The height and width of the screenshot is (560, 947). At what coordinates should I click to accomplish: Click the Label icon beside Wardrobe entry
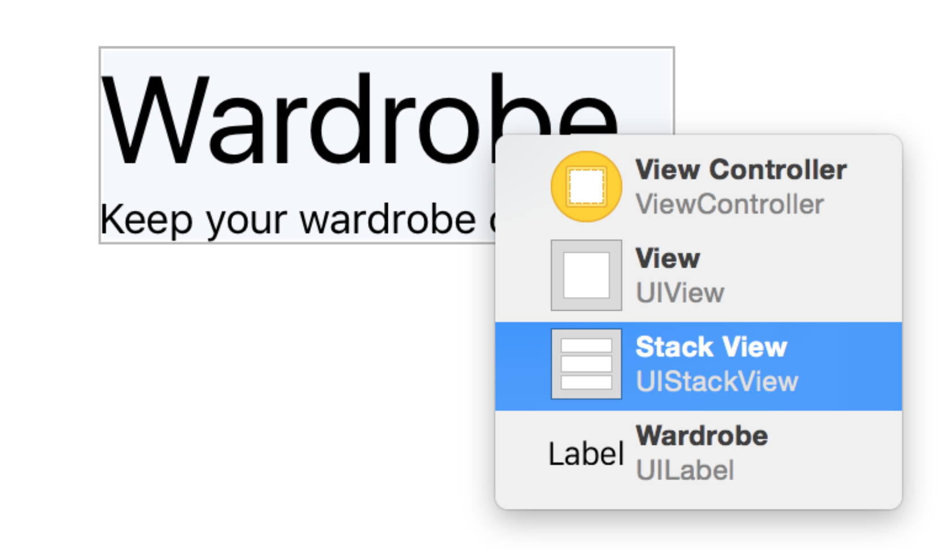(x=586, y=454)
